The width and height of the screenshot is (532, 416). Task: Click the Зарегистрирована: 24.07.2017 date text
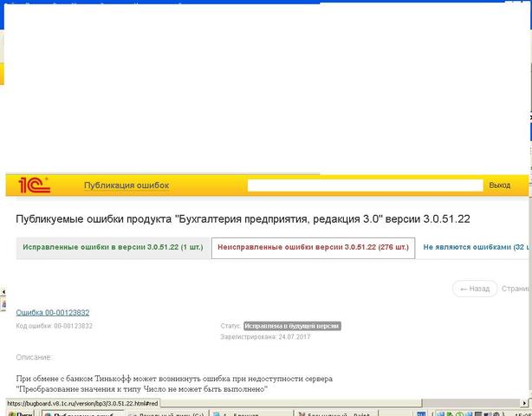pyautogui.click(x=265, y=337)
